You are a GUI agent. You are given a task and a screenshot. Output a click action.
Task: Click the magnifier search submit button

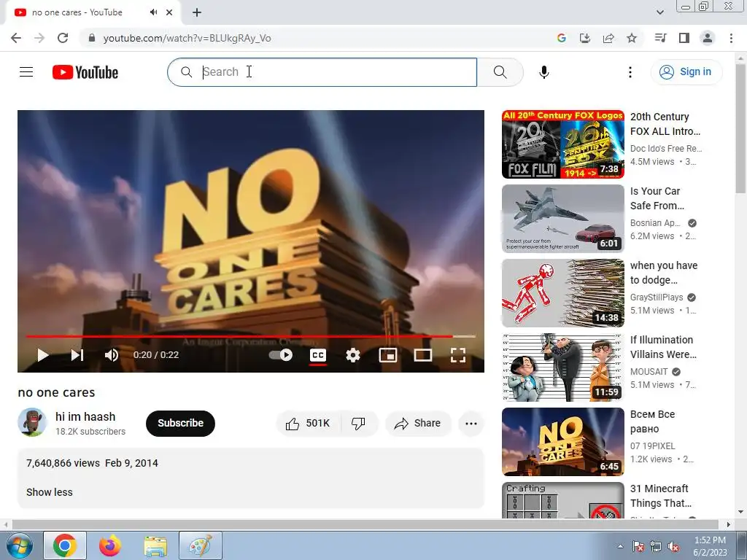click(500, 72)
